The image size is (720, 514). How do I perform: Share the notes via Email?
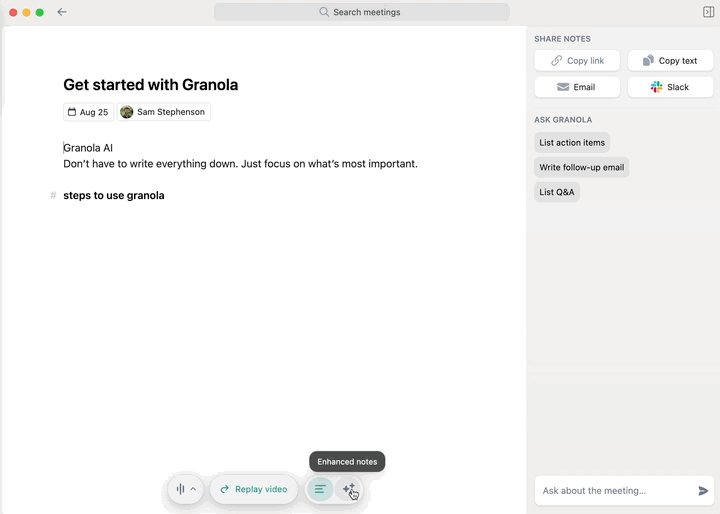click(577, 87)
